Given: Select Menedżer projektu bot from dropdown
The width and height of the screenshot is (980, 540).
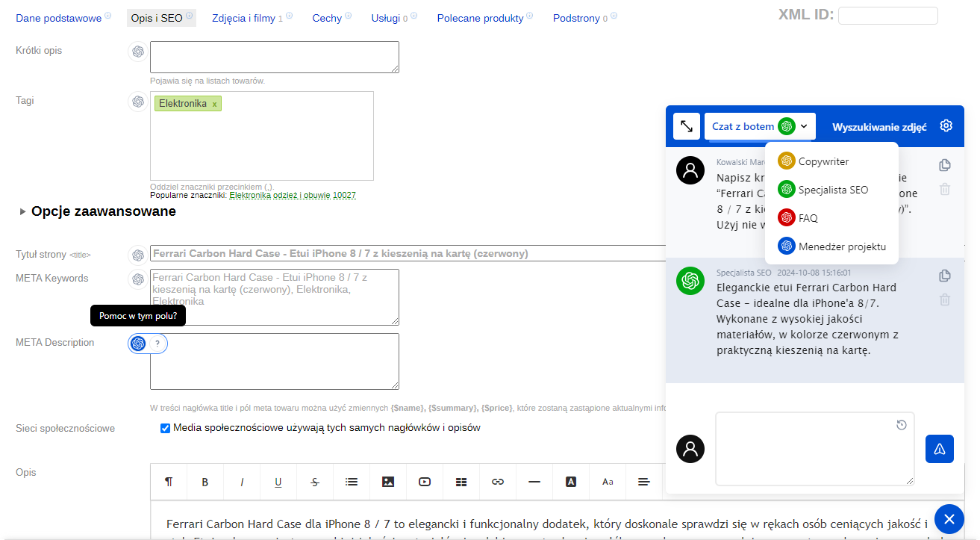Looking at the screenshot, I should tap(831, 246).
